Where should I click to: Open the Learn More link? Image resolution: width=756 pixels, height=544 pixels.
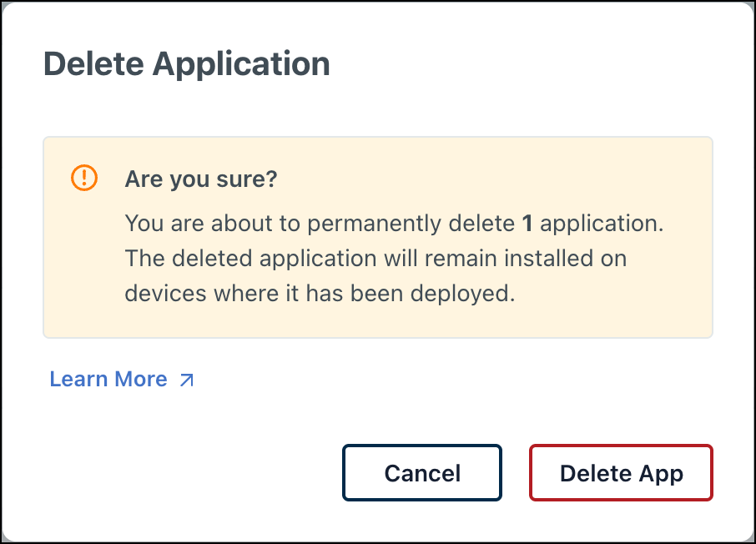pos(108,380)
